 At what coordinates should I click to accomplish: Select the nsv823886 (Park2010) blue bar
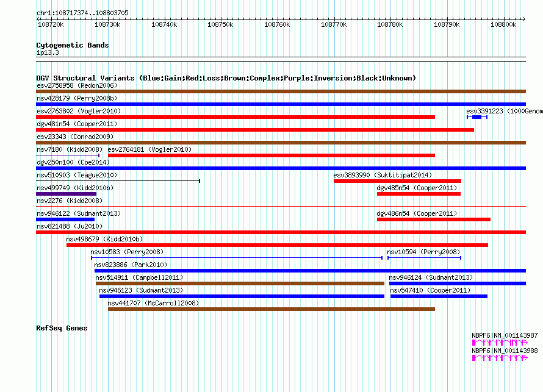point(311,271)
